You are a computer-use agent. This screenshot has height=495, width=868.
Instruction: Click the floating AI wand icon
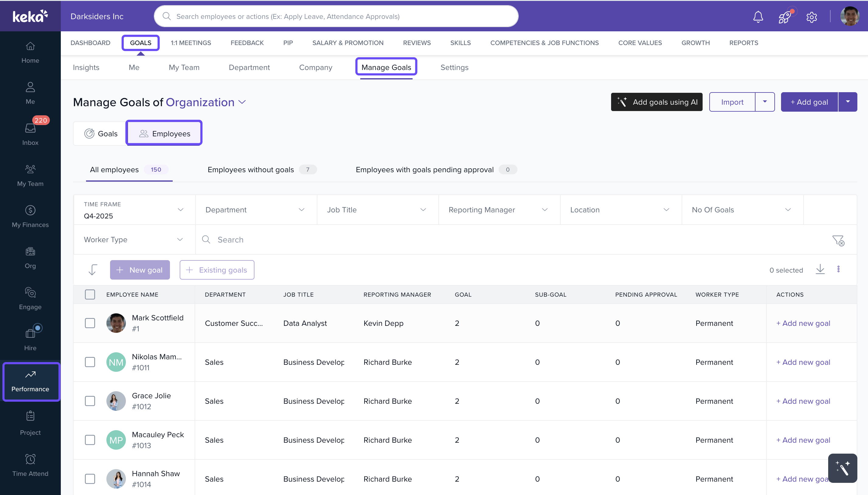(842, 468)
